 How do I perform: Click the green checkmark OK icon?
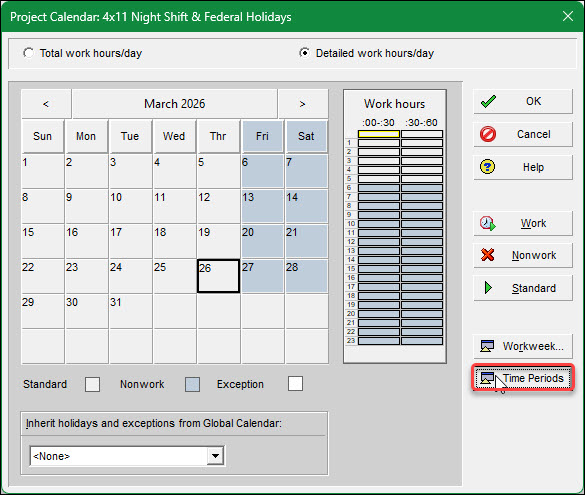tap(488, 101)
